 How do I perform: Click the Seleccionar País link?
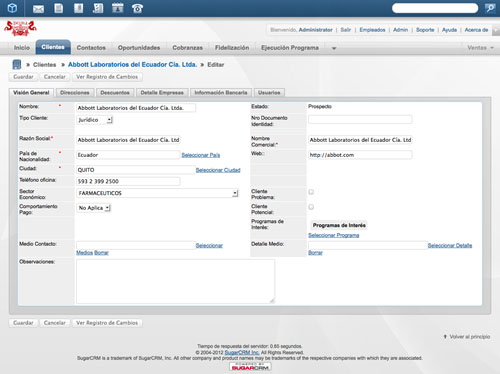coord(201,155)
